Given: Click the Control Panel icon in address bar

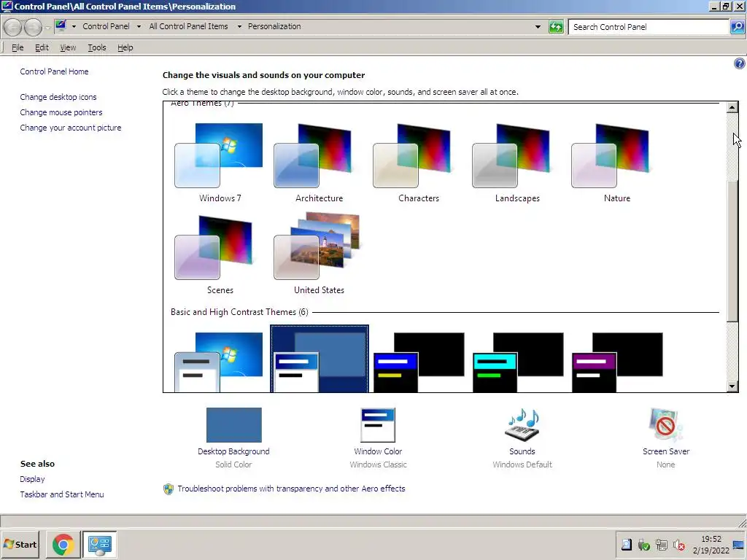Looking at the screenshot, I should [x=61, y=26].
